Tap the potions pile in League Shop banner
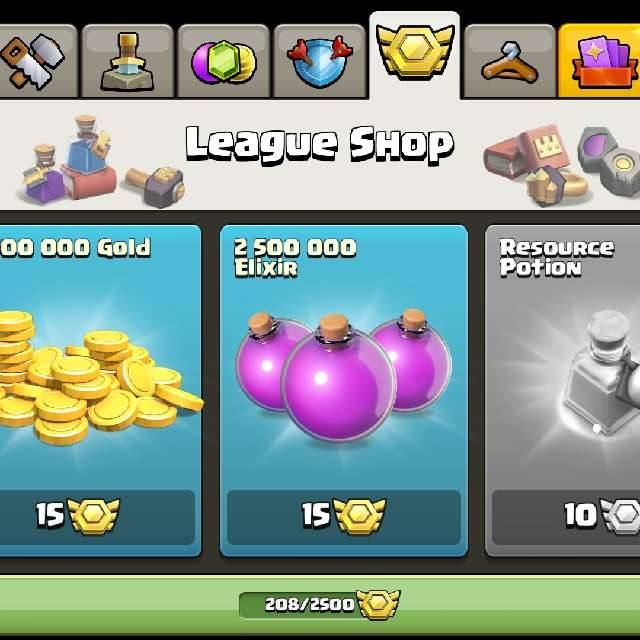The image size is (640, 640). click(69, 159)
